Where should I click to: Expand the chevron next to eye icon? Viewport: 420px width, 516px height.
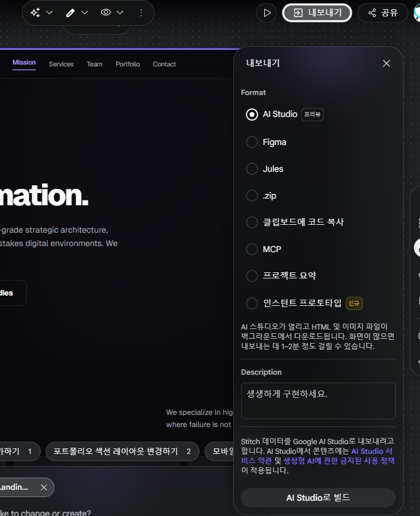(x=120, y=13)
